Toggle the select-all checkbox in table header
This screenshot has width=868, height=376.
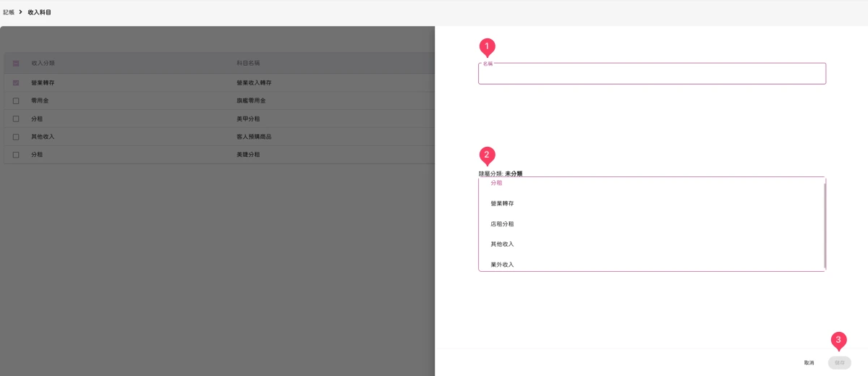click(16, 64)
